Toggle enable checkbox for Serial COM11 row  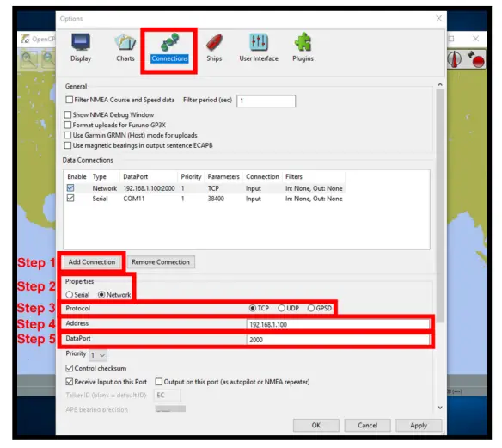pos(70,199)
